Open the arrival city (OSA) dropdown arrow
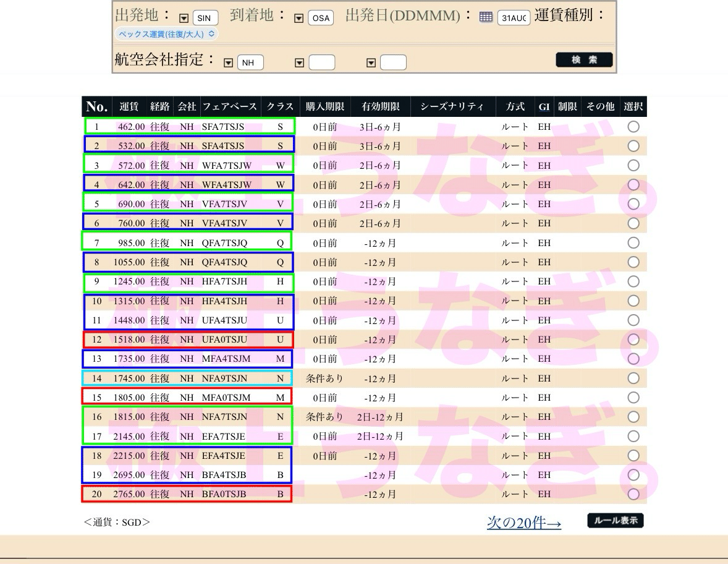728x564 pixels. 299,18
